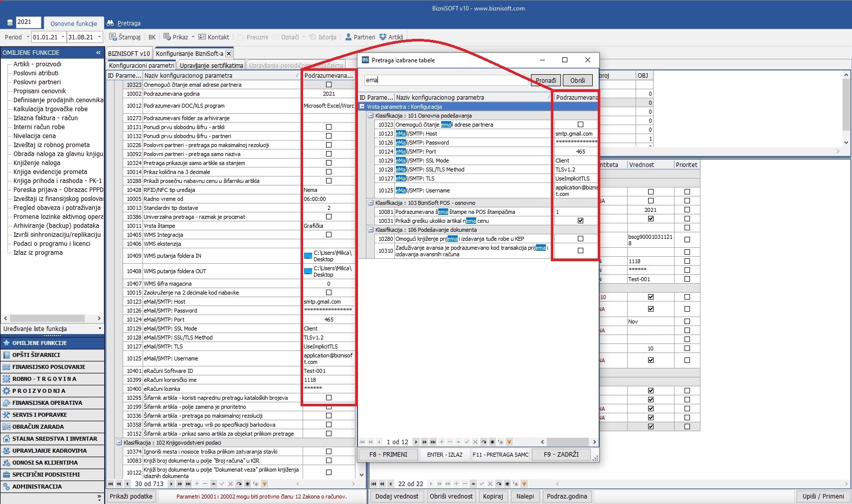Viewport: 852px width, 504px height.
Task: Open the PROIZVODNJA module
Action: coord(39,391)
